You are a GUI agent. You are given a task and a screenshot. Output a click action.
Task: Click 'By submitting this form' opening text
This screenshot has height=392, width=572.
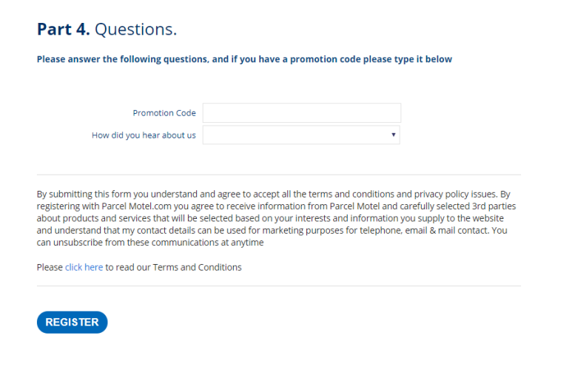click(x=84, y=194)
